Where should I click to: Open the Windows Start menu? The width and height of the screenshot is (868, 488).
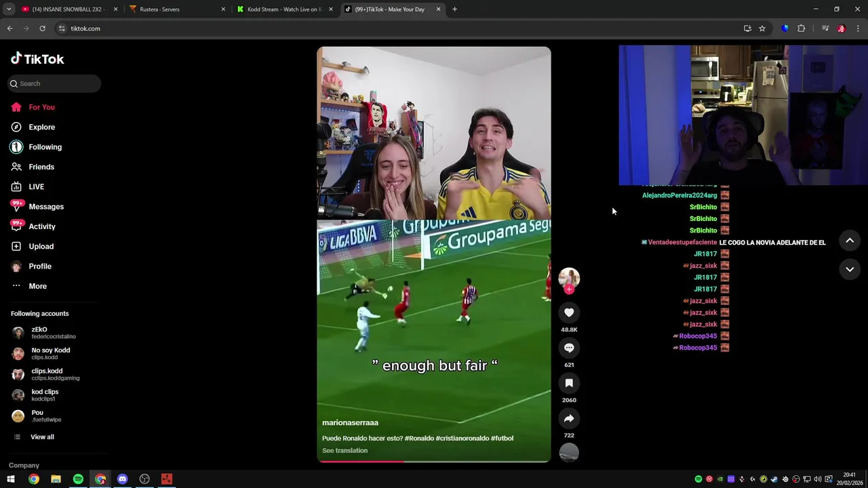(11, 479)
